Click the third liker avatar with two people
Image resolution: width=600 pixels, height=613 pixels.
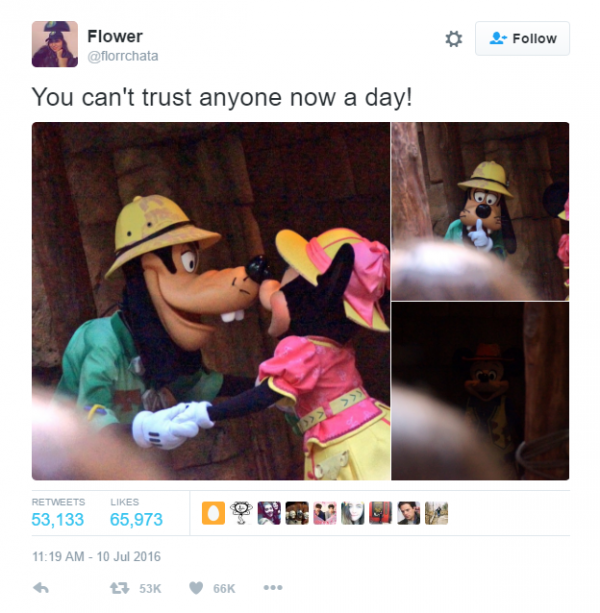(x=269, y=513)
